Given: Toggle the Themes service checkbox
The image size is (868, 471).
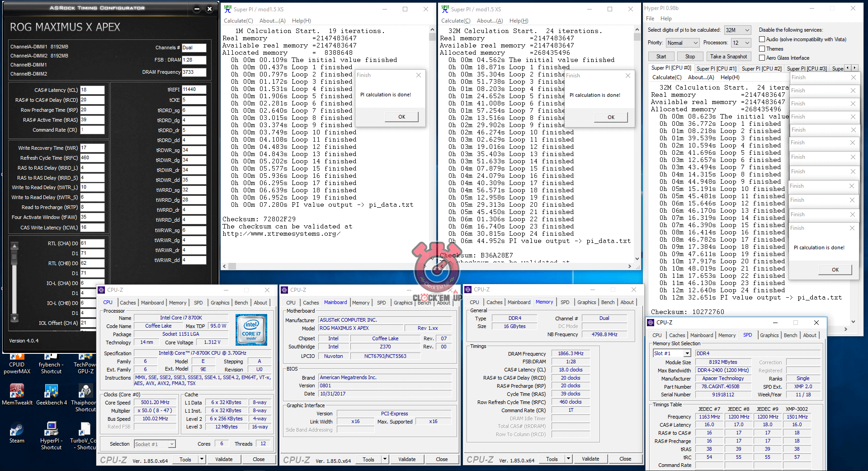Looking at the screenshot, I should [762, 49].
